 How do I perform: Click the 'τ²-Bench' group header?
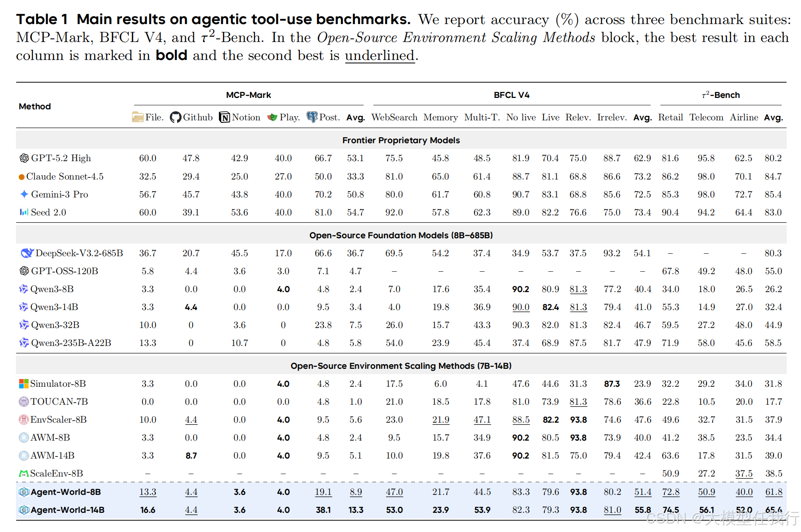pos(721,95)
